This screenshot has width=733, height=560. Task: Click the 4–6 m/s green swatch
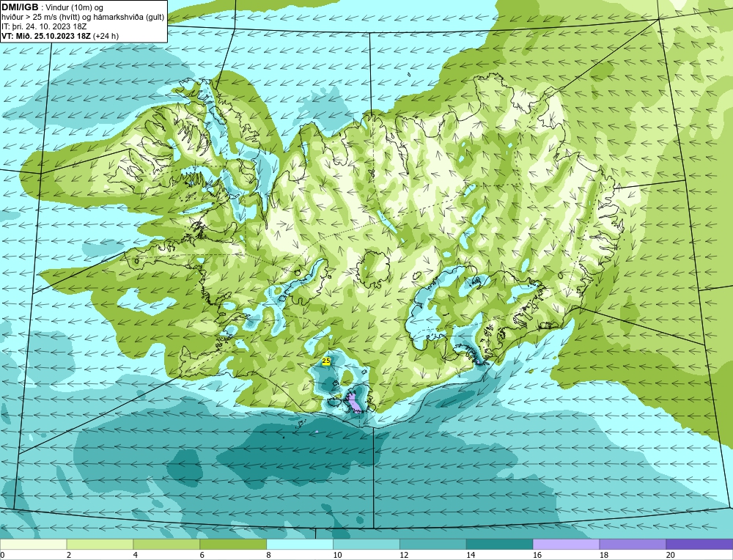click(166, 545)
